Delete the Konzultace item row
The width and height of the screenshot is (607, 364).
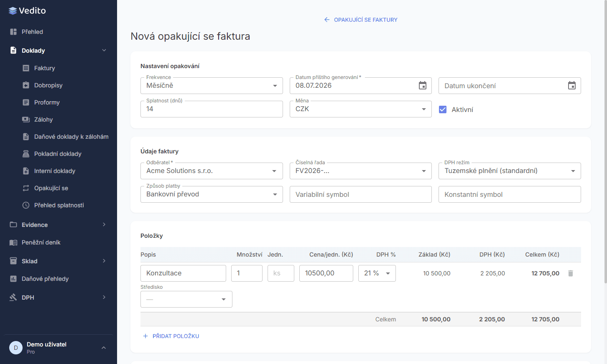point(571,273)
